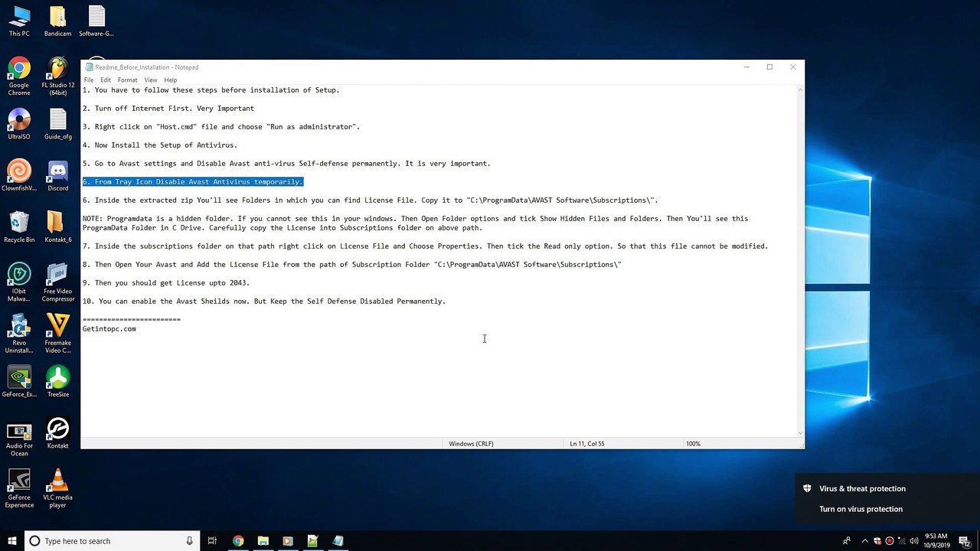
Task: Launch Revo Uninstaller desktop shortcut
Action: coord(19,334)
